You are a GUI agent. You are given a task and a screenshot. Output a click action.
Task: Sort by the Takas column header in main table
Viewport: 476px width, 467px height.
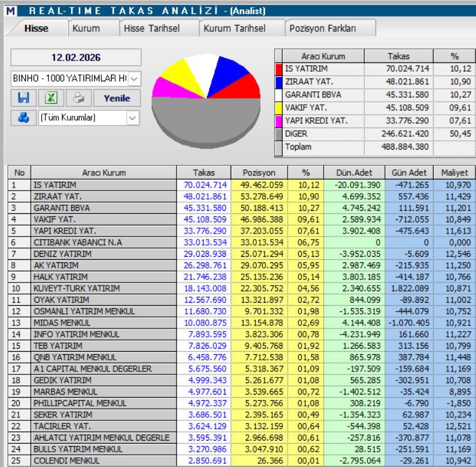click(204, 173)
